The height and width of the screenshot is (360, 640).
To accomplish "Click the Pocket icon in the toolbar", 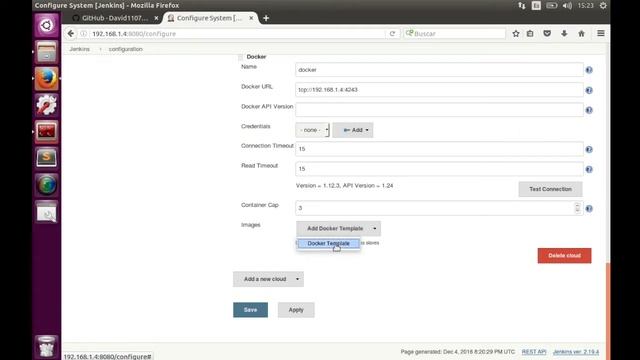I will (x=547, y=33).
